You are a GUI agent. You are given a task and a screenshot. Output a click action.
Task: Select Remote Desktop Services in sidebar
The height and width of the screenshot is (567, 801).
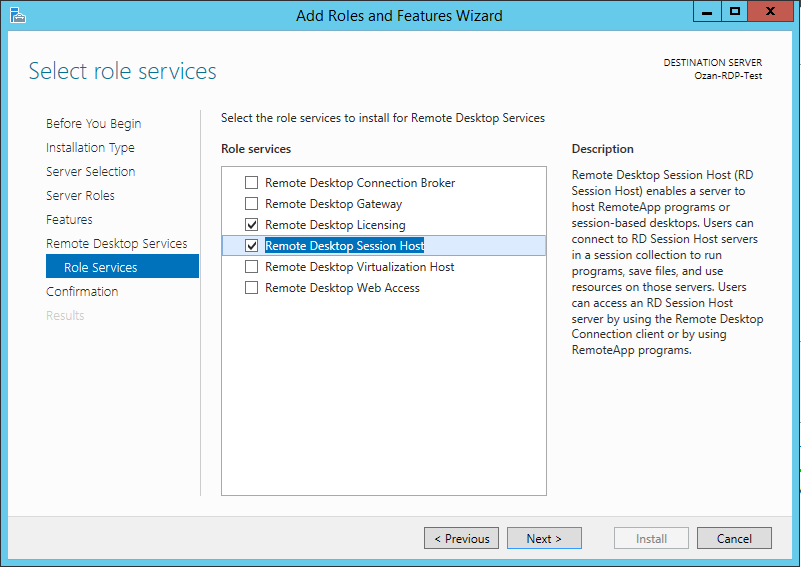pos(116,244)
